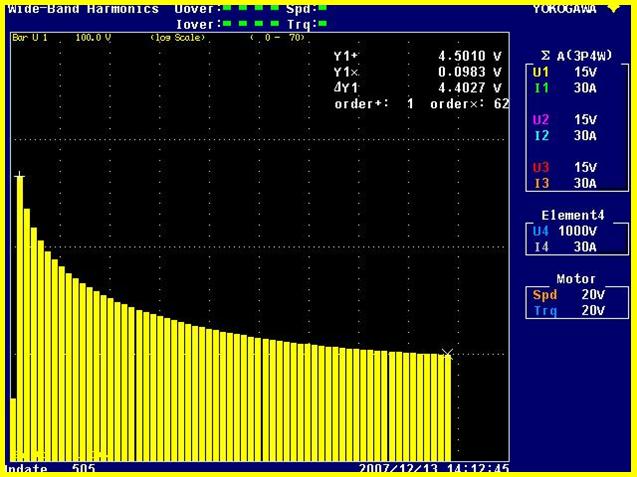Screen dimensions: 637x477
Task: Click the YOKOGAWA logo
Action: click(x=565, y=9)
